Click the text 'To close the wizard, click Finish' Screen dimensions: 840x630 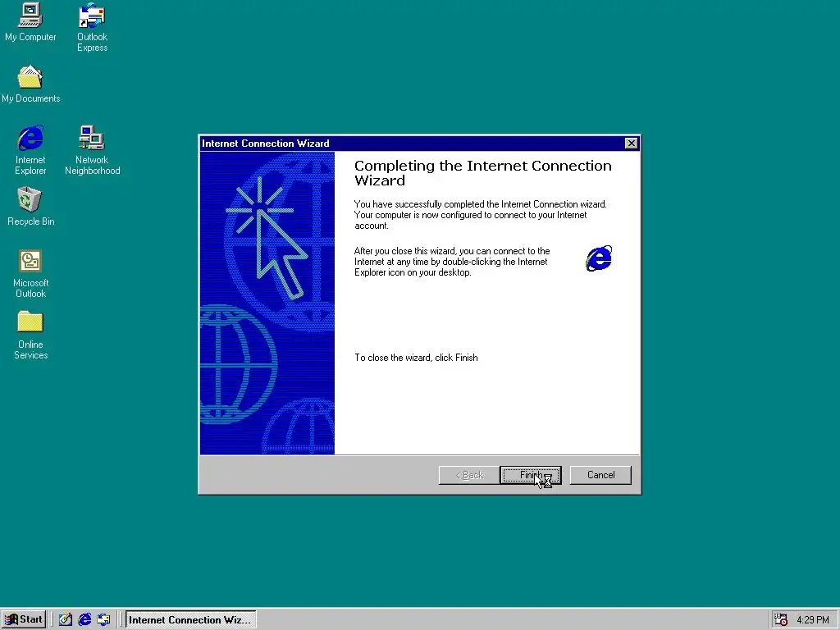click(416, 358)
